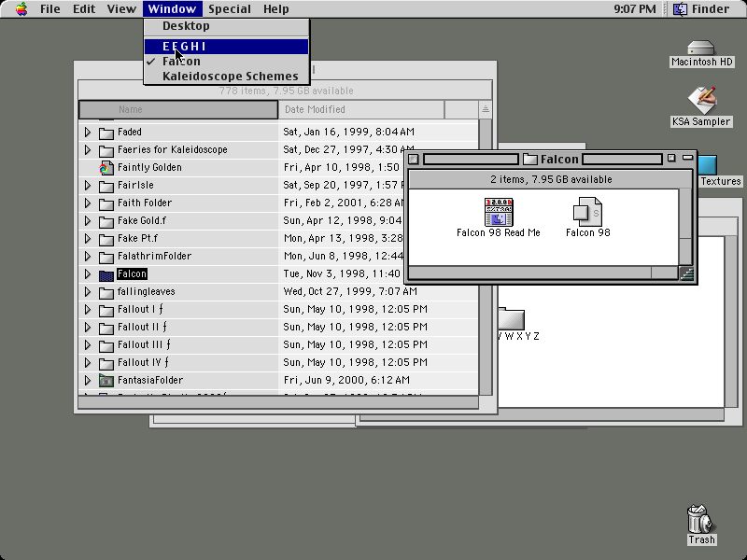Open the File menu

click(50, 9)
